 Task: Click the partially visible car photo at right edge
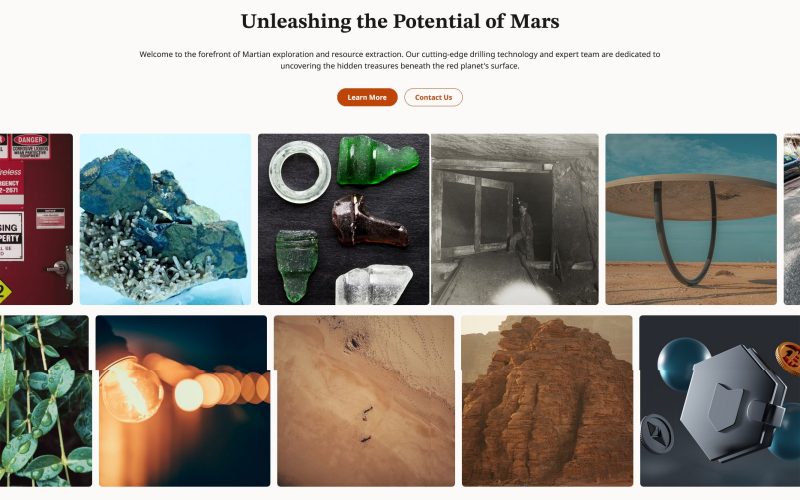point(792,219)
